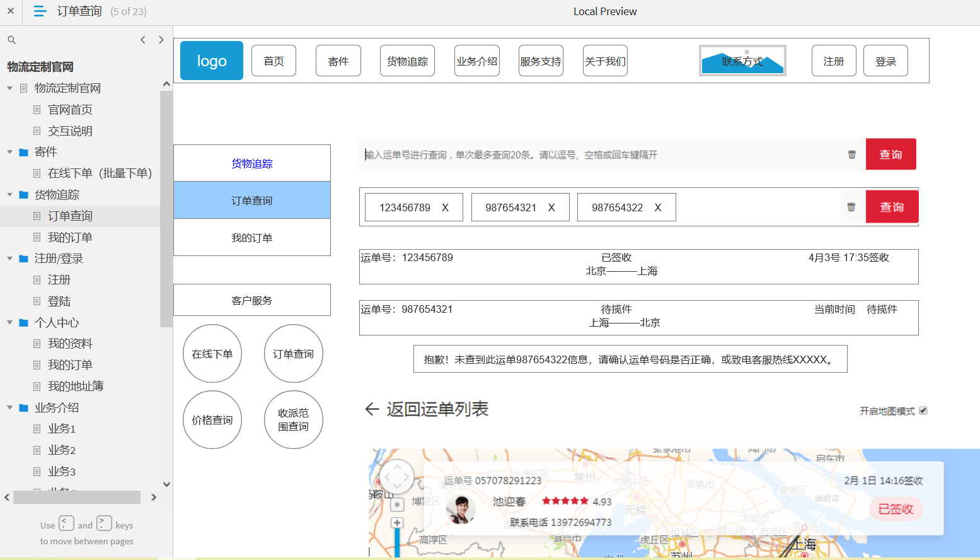Image resolution: width=980 pixels, height=560 pixels.
Task: Click waybill 987654321 待揽件 result row
Action: (x=639, y=318)
